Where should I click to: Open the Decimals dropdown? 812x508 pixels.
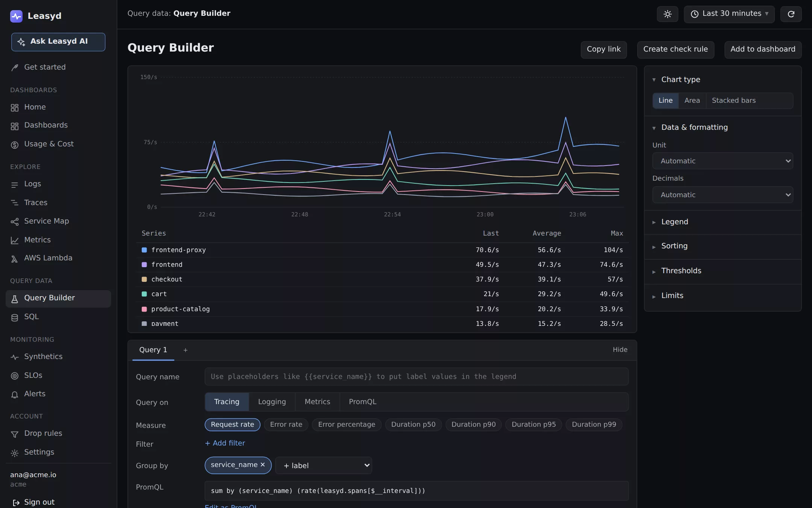(723, 195)
